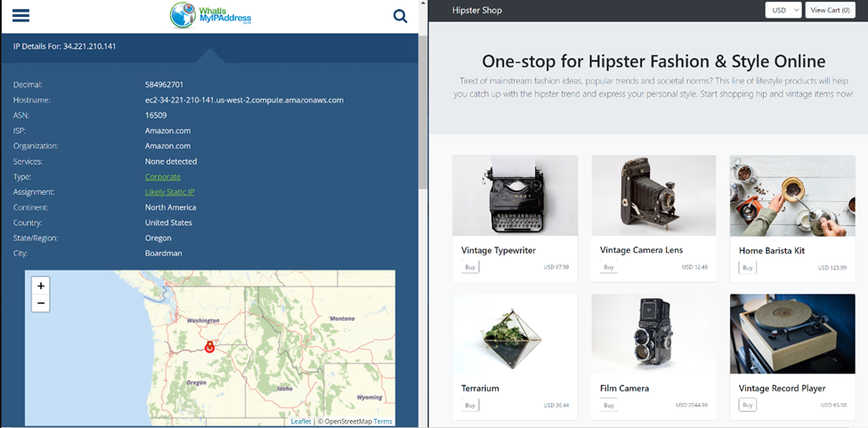Click the magnifying glass search icon
Viewport: 868px width, 428px height.
400,15
